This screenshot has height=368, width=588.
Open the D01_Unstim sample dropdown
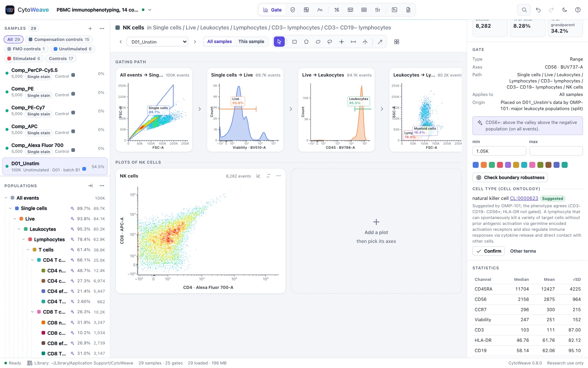click(157, 42)
